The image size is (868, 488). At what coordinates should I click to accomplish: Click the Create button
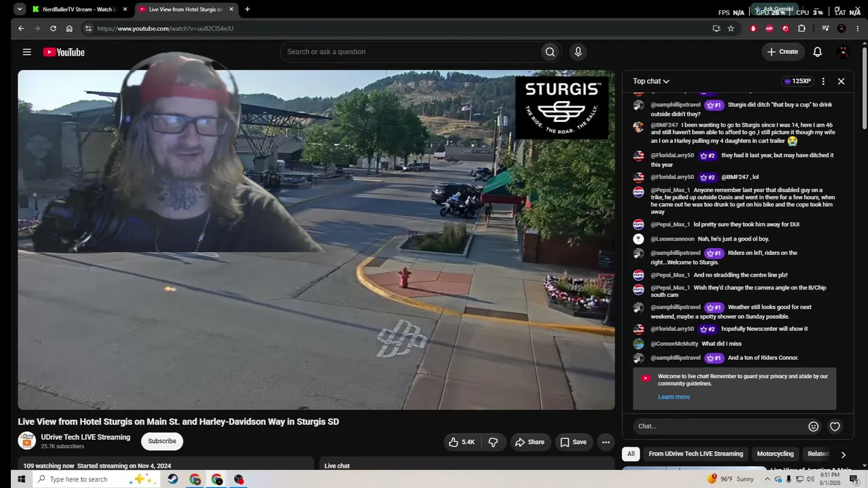tap(783, 52)
